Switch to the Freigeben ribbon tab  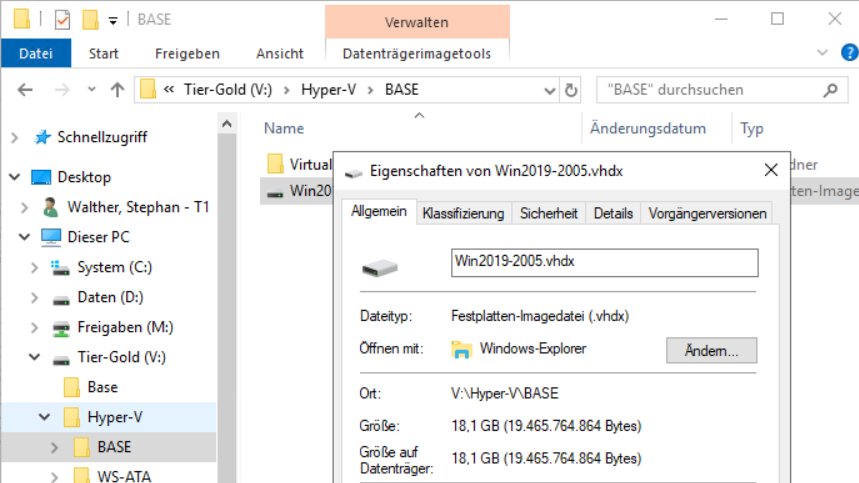(x=187, y=53)
